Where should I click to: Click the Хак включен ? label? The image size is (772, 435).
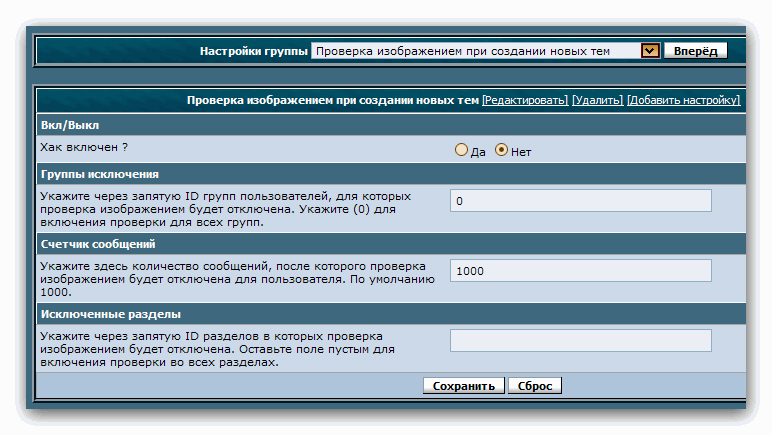point(84,147)
